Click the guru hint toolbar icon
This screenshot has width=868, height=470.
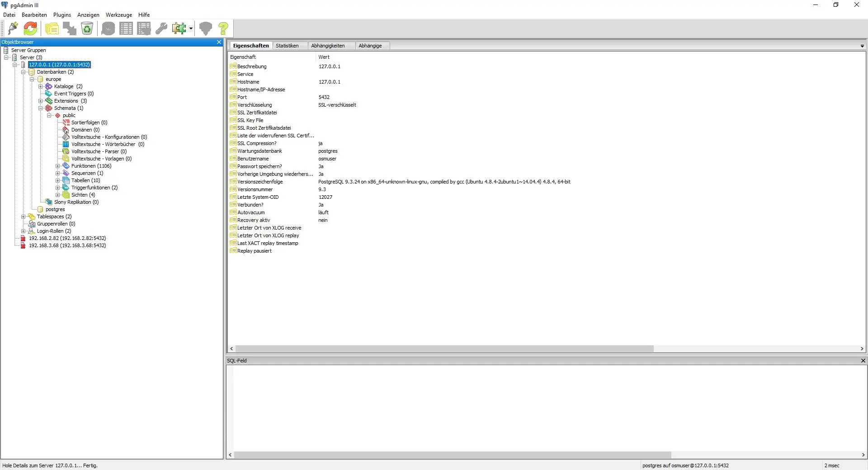(x=206, y=28)
